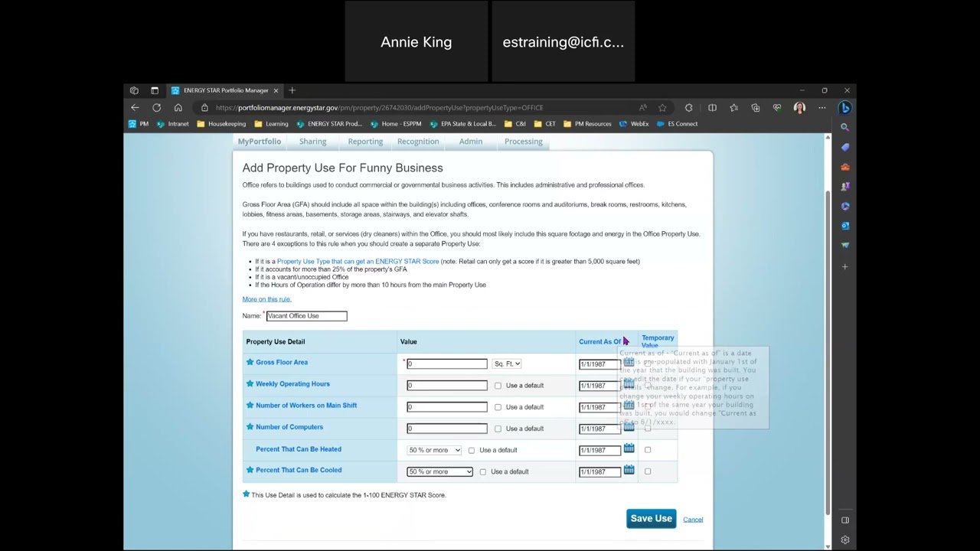Open the C&I bookmarks folder
The image size is (980, 551).
(x=515, y=124)
